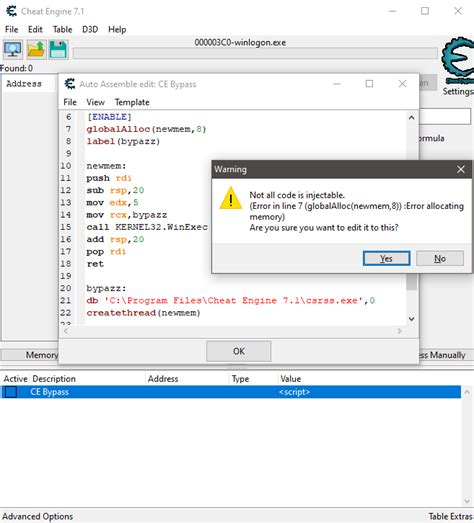Image resolution: width=474 pixels, height=523 pixels.
Task: Open the D3D menu
Action: click(90, 29)
